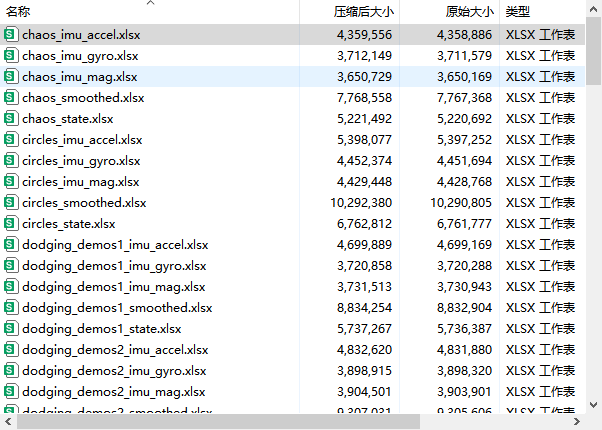
Task: Click the dodging_demos2_imu_mag.xlsx file icon
Action: click(x=11, y=391)
